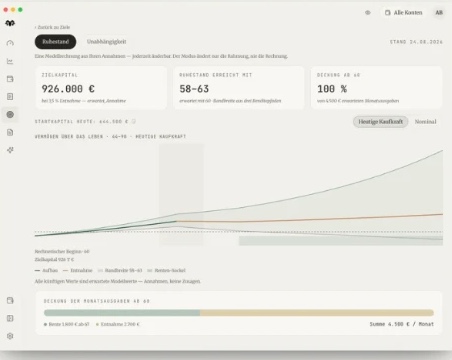Select Heutige Kaufkraft display mode
This screenshot has width=452, height=360.
pyautogui.click(x=380, y=122)
